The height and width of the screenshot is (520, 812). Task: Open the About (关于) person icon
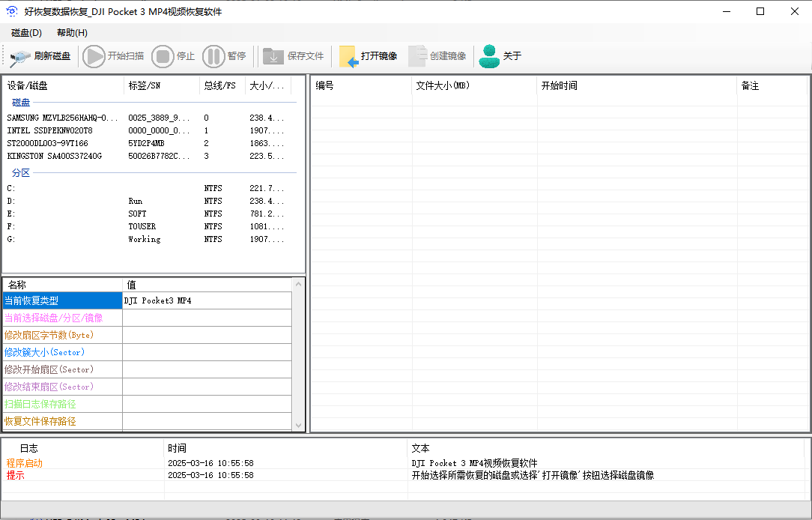point(489,56)
